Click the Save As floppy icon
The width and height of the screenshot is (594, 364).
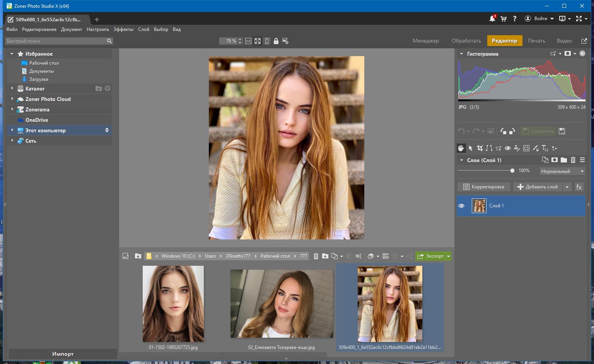point(562,131)
